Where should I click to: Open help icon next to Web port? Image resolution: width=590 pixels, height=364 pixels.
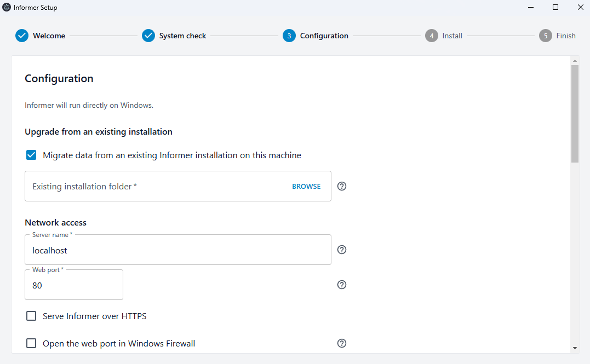click(342, 285)
